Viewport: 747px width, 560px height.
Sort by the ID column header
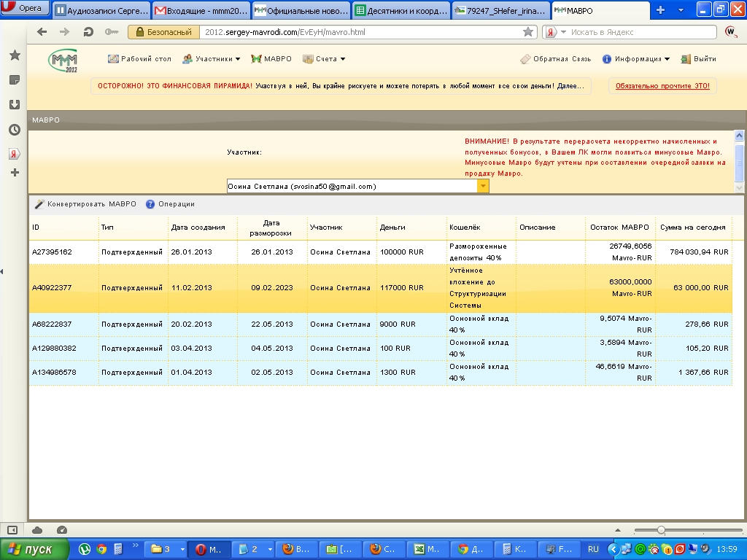(x=64, y=227)
